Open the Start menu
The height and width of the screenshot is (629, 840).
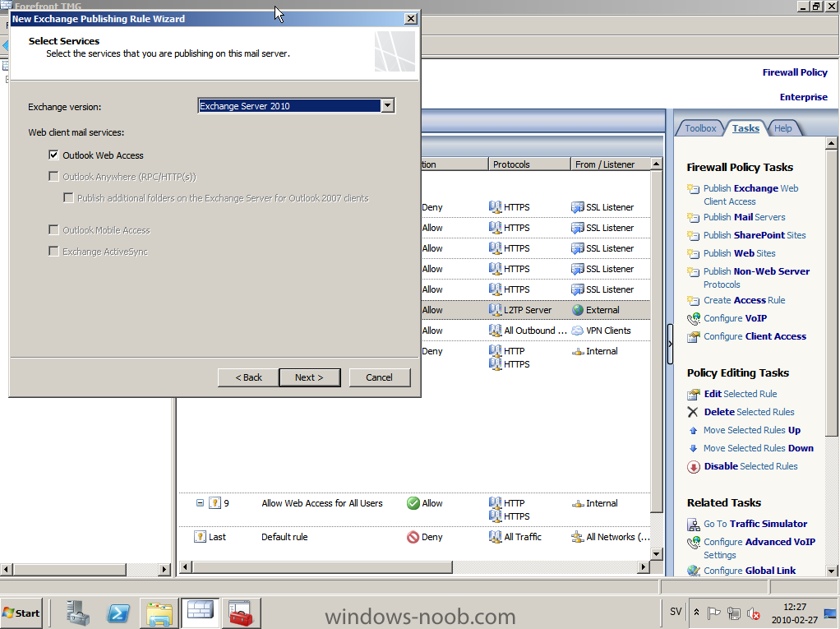21,613
